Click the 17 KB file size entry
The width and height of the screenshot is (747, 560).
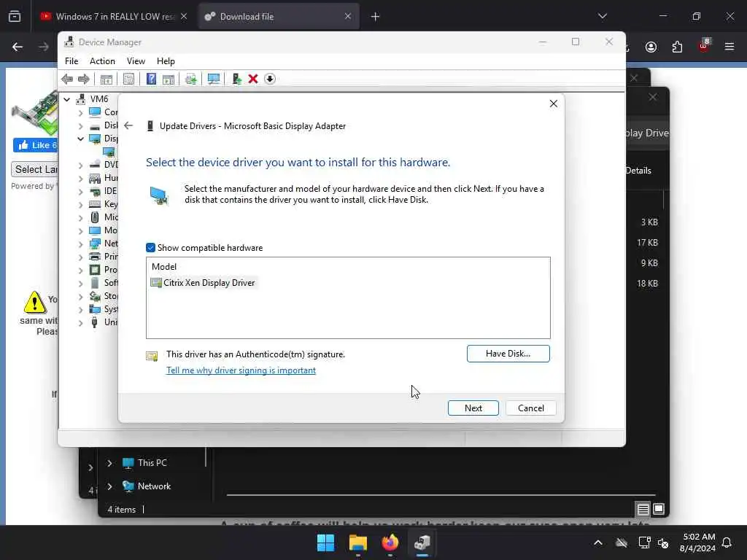[x=647, y=243]
